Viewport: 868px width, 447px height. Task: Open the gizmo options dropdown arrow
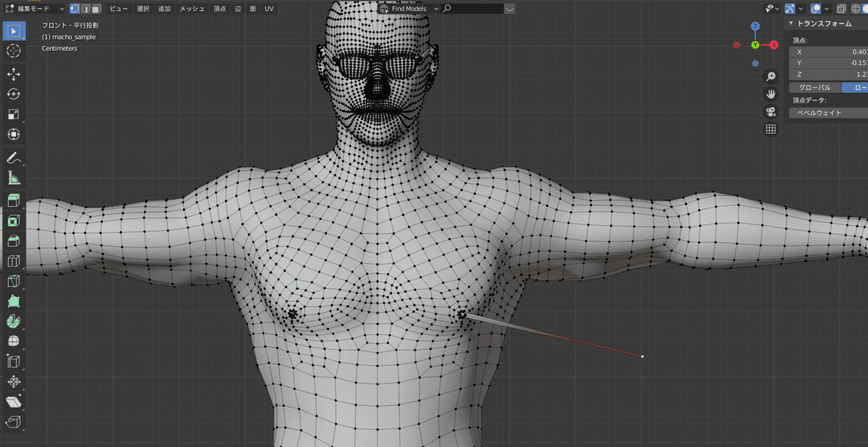coord(801,9)
